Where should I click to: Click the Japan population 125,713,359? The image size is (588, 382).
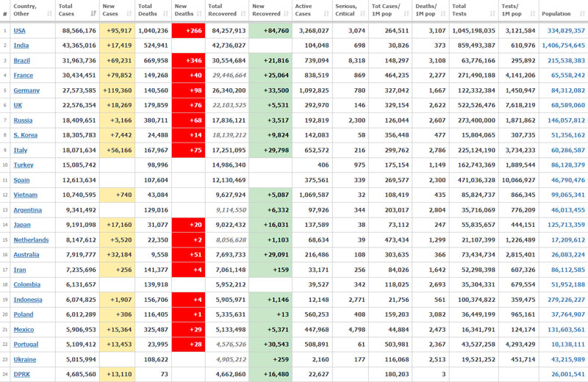566,225
